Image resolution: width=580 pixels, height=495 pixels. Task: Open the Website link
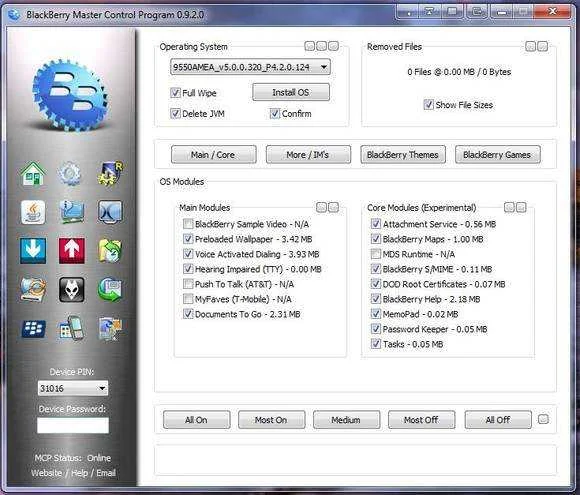[x=47, y=473]
